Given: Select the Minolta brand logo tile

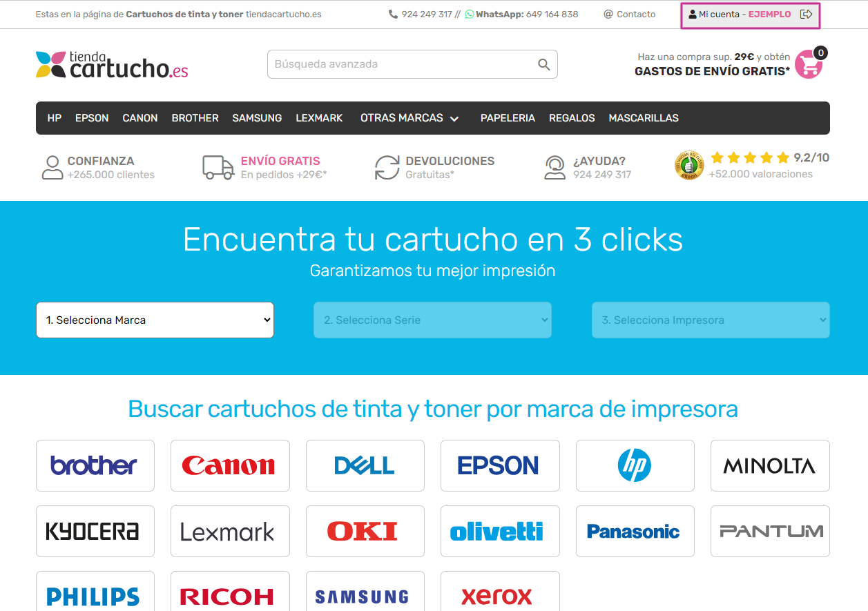Looking at the screenshot, I should pyautogui.click(x=770, y=465).
